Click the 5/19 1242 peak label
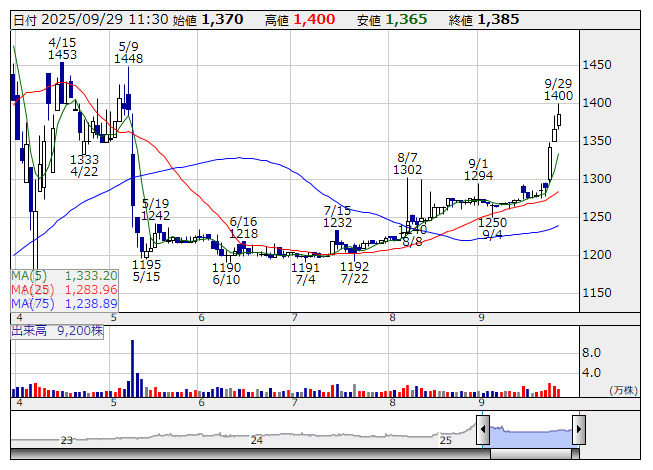Image resolution: width=653 pixels, height=470 pixels. [x=155, y=209]
